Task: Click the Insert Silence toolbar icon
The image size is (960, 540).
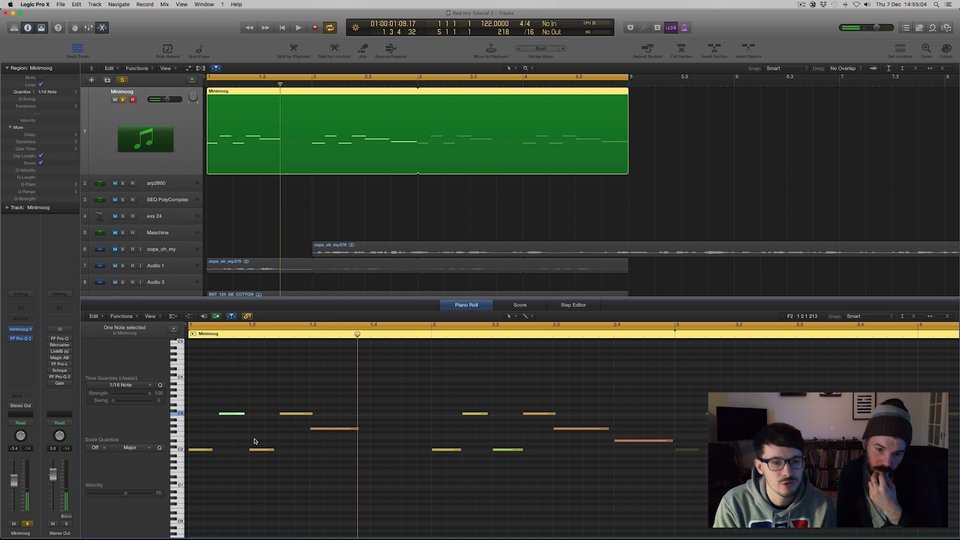Action: click(748, 48)
